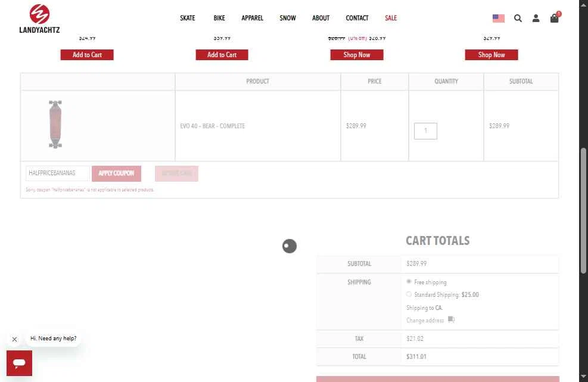The height and width of the screenshot is (382, 588).
Task: Click Shop Now under the $29.99 product
Action: pos(491,55)
